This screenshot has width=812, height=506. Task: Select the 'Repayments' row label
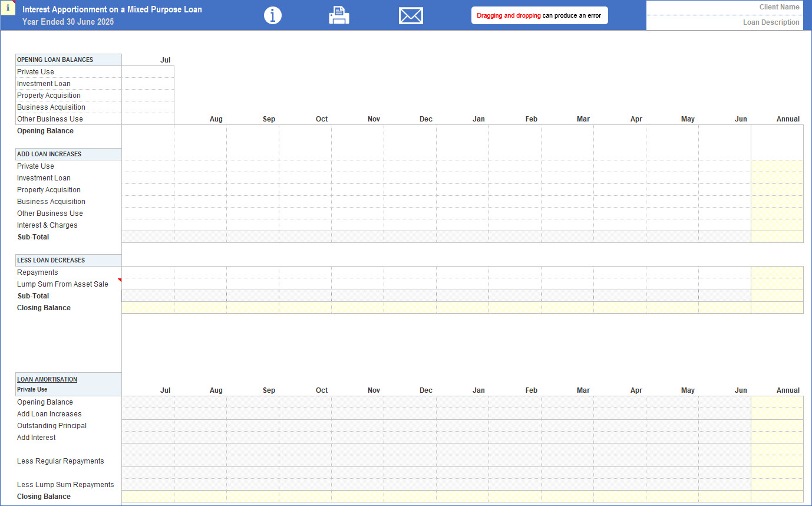[x=38, y=272]
